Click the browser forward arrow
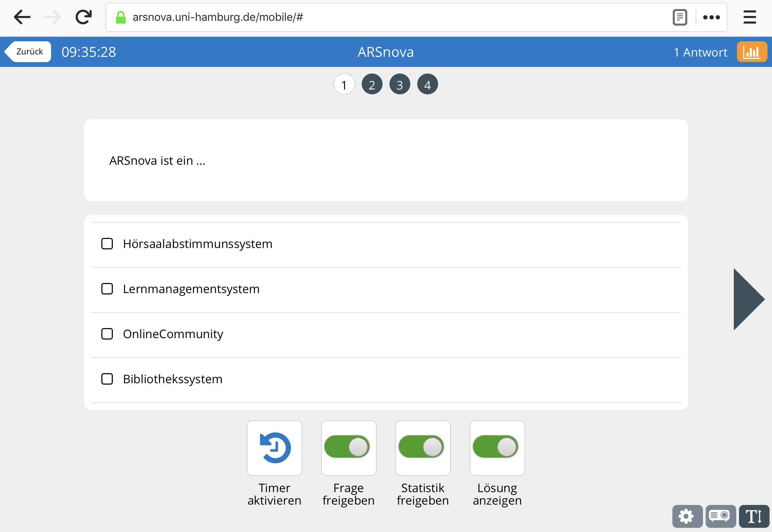772x532 pixels. (53, 17)
